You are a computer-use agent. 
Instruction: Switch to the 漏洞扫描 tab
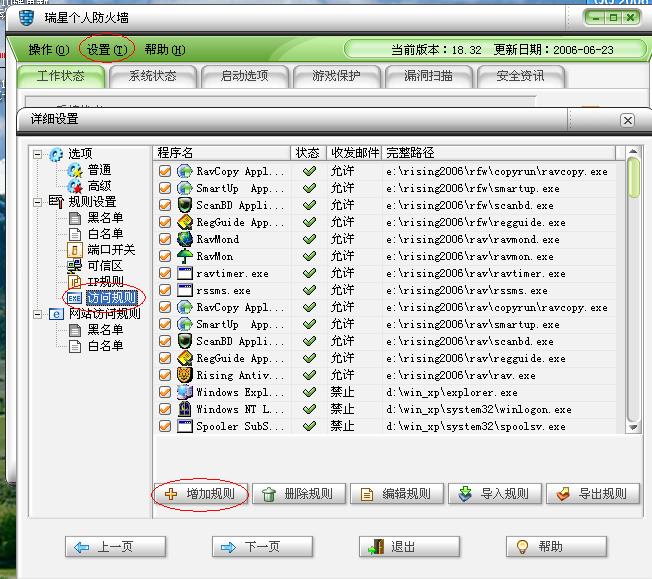(x=428, y=77)
